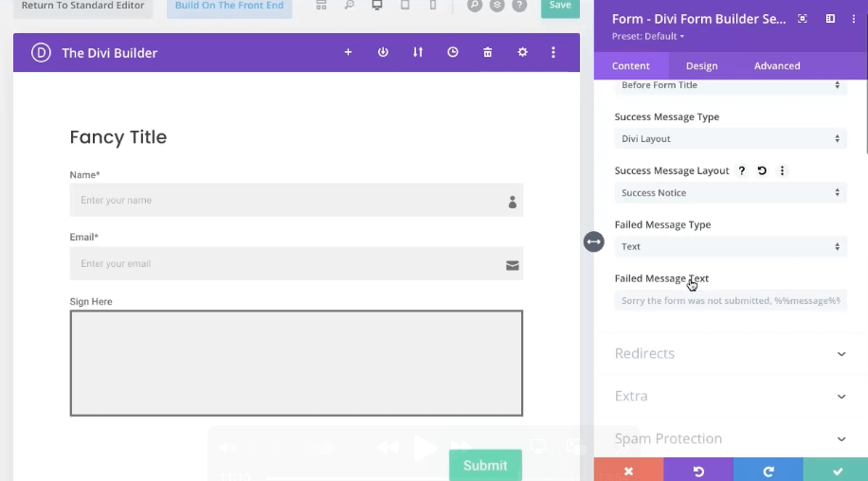Switch to the Content tab
868x481 pixels.
(x=631, y=65)
